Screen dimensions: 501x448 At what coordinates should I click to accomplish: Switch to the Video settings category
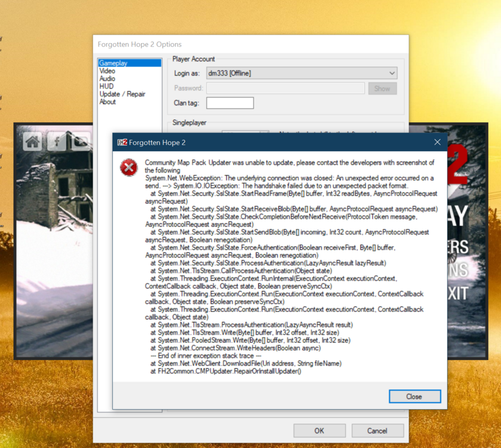point(107,70)
